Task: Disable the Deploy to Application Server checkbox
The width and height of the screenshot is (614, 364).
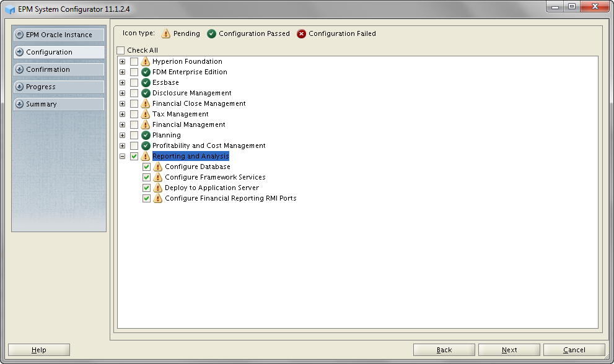Action: pyautogui.click(x=146, y=188)
